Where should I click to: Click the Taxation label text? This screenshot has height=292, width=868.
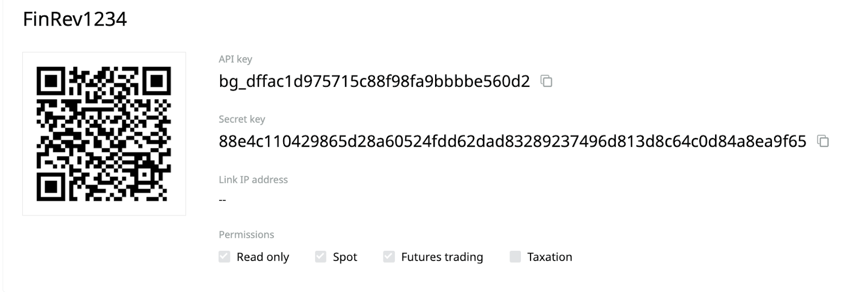point(550,257)
